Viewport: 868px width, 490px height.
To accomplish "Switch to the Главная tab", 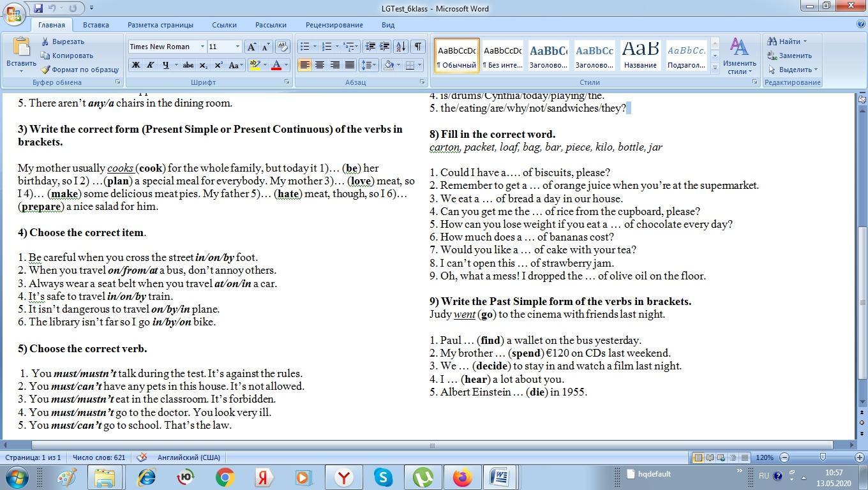I will coord(51,25).
